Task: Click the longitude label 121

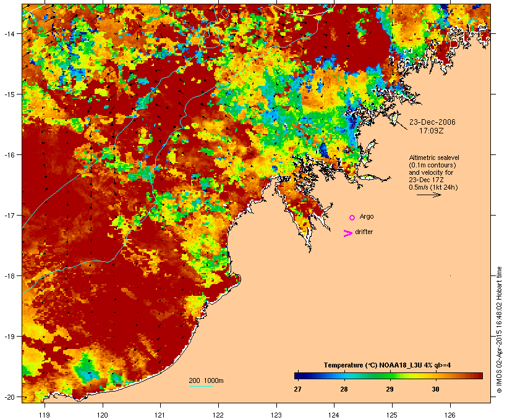Action: click(160, 415)
